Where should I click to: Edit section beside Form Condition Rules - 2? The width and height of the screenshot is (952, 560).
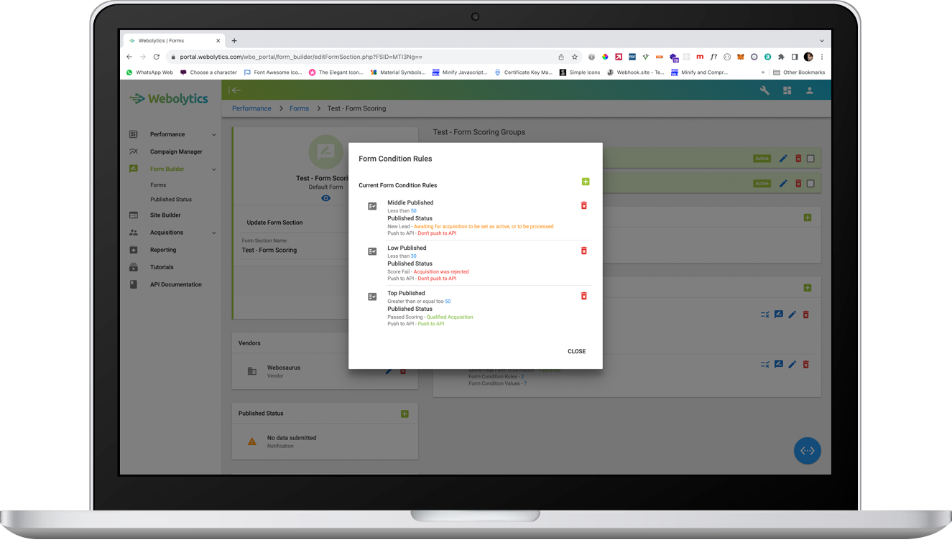[792, 365]
